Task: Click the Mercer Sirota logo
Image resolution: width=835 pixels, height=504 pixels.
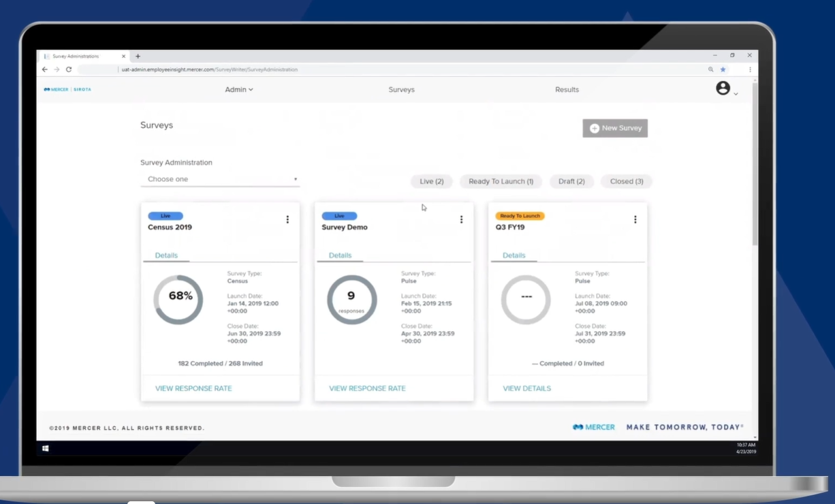Action: [66, 89]
